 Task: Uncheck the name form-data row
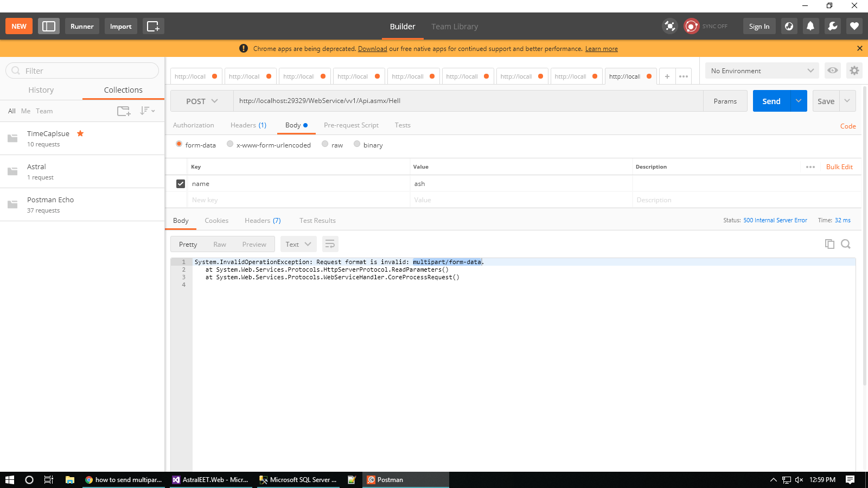[x=180, y=183]
